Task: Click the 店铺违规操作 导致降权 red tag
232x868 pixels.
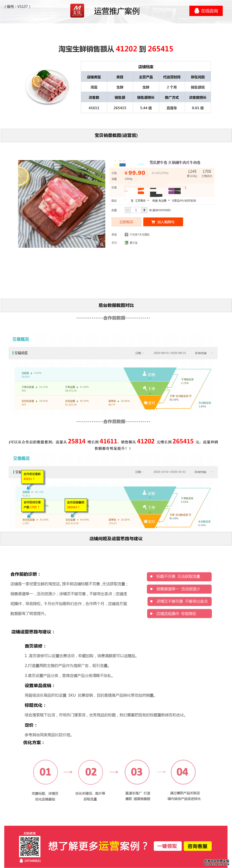Action: (179, 614)
